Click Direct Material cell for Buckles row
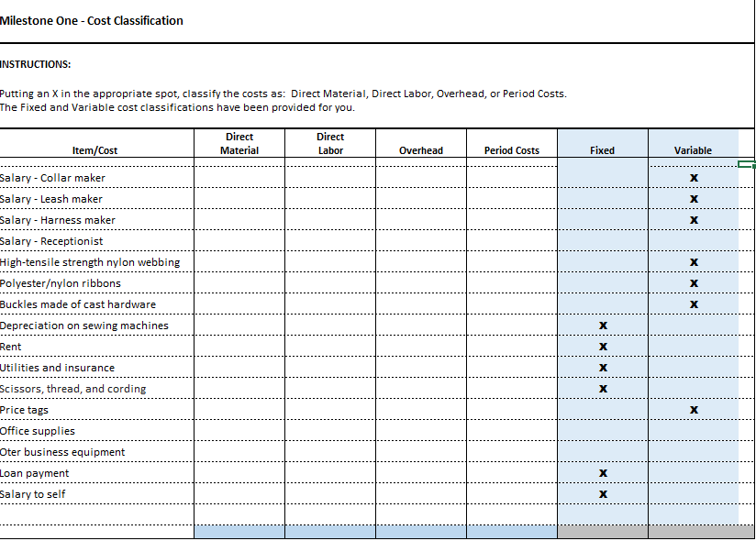The width and height of the screenshot is (756, 541). tap(239, 304)
